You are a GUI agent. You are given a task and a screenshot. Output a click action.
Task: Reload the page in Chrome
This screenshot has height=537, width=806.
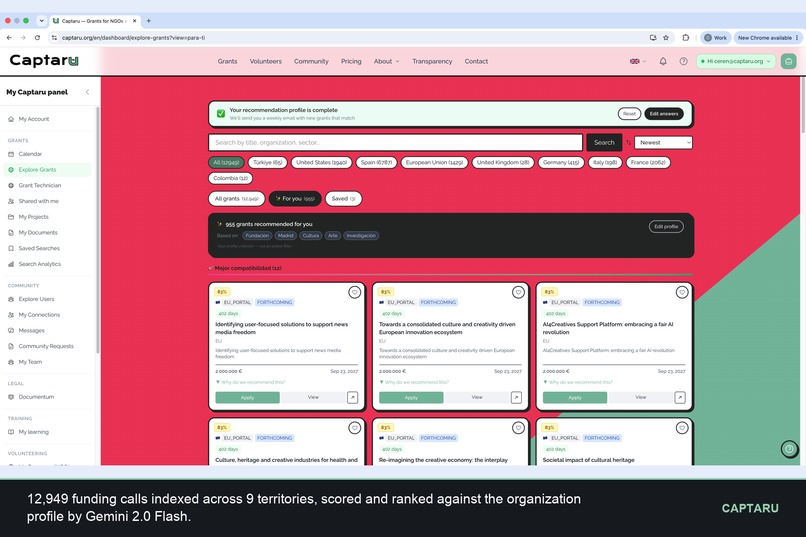coord(37,38)
